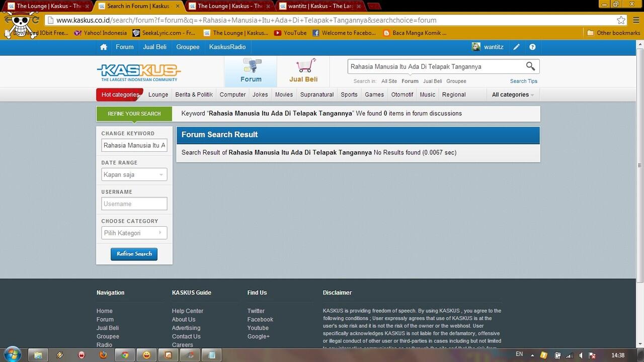The height and width of the screenshot is (362, 644).
Task: Open the Yahoo! Indonesia bookmark
Action: point(100,33)
